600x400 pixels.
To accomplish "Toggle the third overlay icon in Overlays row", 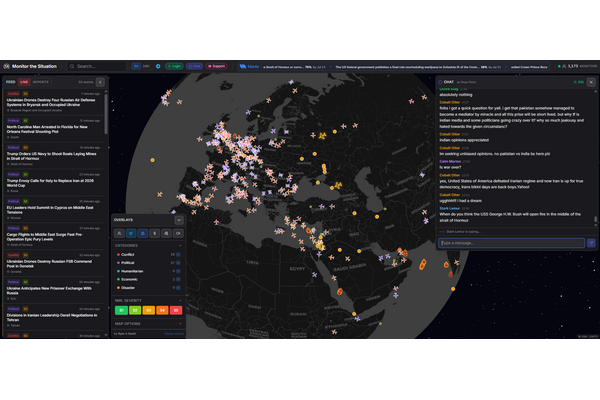I will coord(143,232).
